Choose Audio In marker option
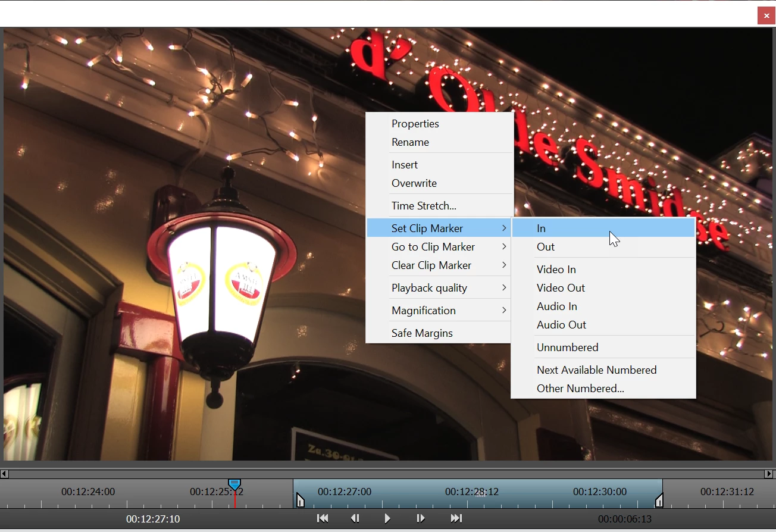 pos(603,306)
